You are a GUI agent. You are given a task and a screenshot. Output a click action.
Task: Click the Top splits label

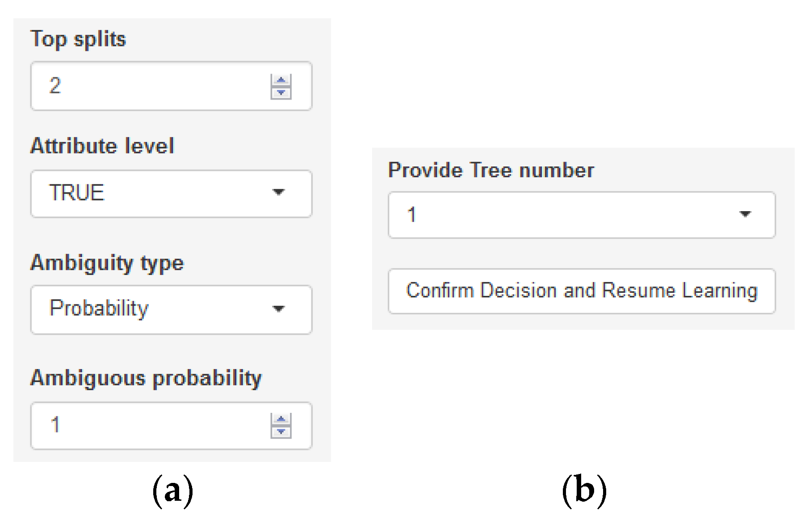point(78,39)
